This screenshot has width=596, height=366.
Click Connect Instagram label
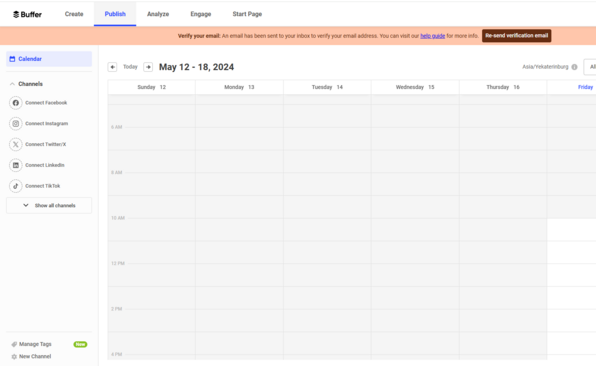[46, 124]
